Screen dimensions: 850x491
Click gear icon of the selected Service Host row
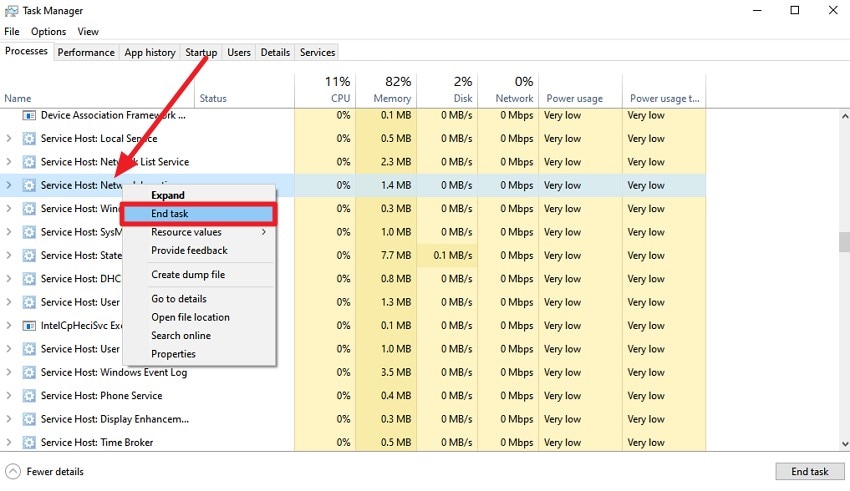(x=29, y=185)
